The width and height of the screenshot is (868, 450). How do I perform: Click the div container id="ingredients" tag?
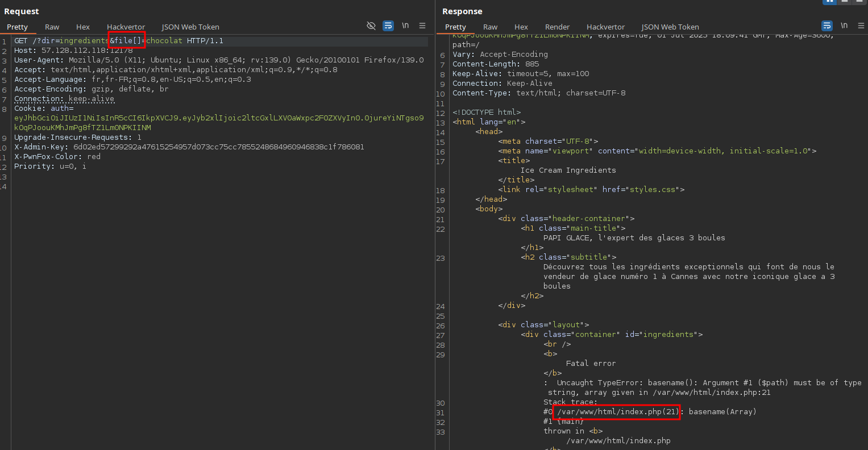click(612, 335)
